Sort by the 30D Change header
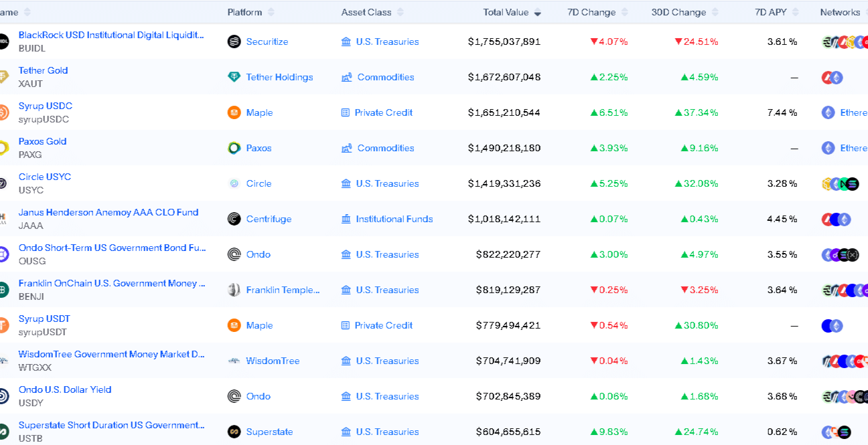 point(678,12)
